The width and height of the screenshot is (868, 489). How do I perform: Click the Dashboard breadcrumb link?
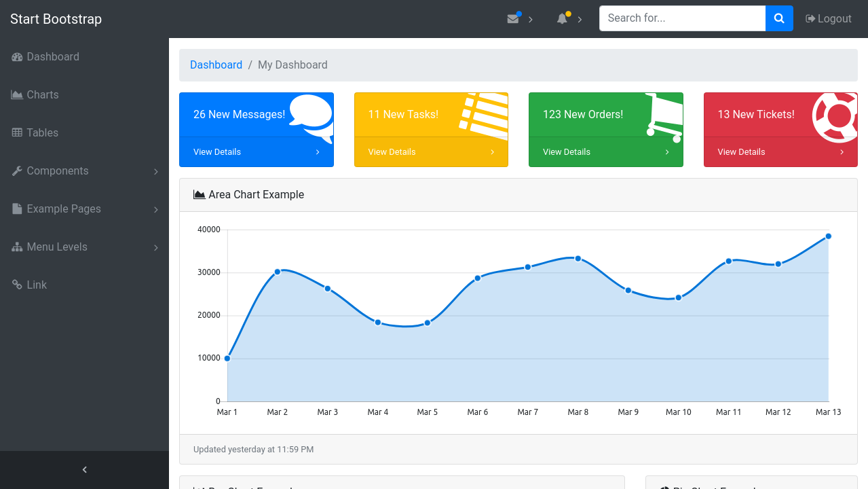click(x=216, y=65)
